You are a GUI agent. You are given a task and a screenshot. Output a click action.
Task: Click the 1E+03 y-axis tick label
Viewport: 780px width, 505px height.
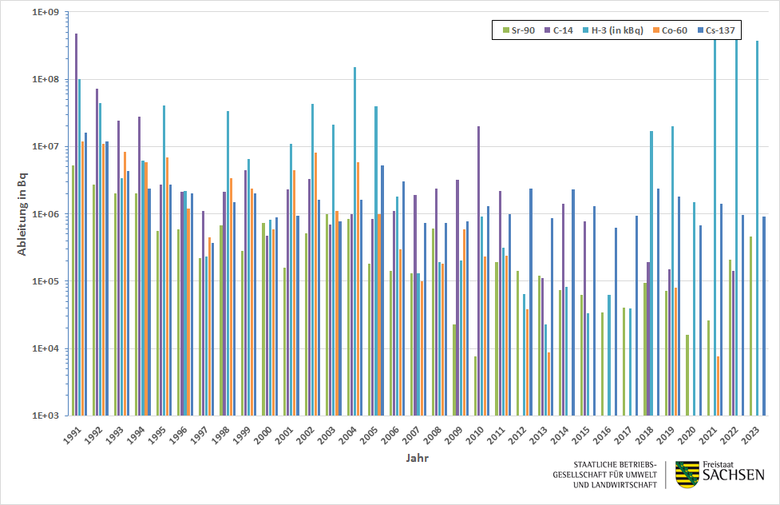click(x=45, y=416)
